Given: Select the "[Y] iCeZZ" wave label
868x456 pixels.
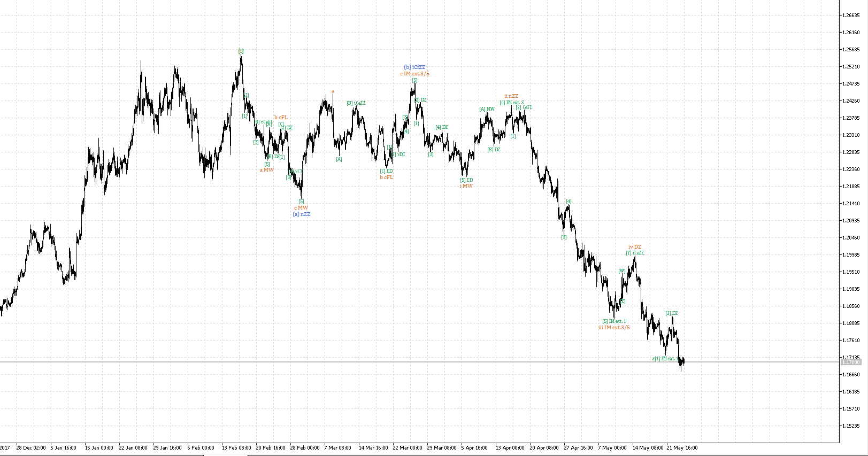Looking at the screenshot, I should click(635, 253).
